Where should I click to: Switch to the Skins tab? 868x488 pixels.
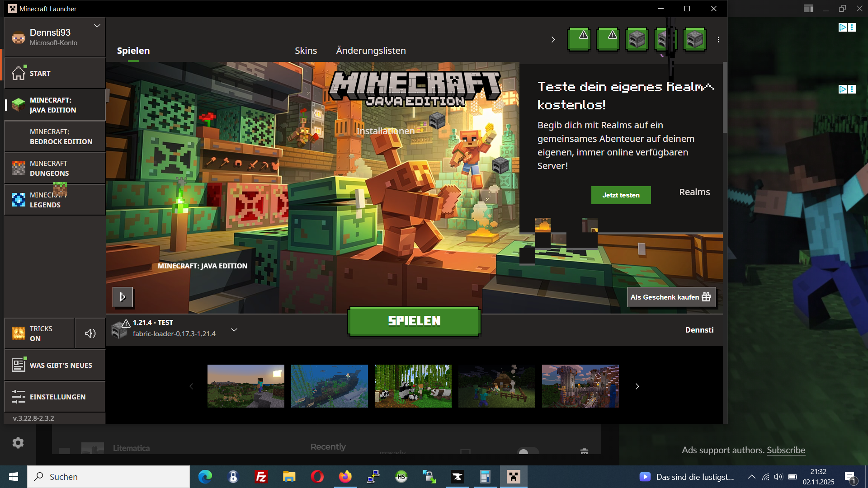pos(306,51)
